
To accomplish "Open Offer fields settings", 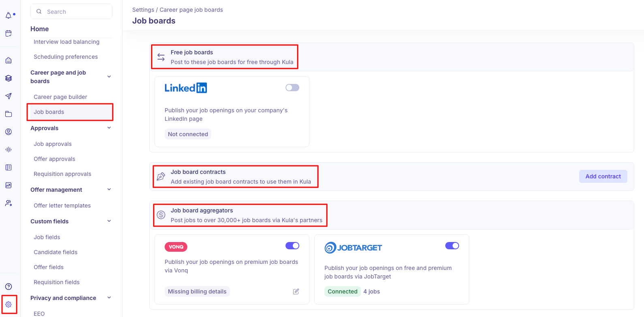I will pyautogui.click(x=49, y=267).
